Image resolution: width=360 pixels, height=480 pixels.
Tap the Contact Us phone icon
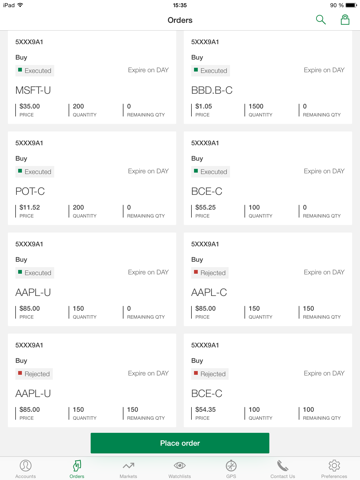[282, 466]
